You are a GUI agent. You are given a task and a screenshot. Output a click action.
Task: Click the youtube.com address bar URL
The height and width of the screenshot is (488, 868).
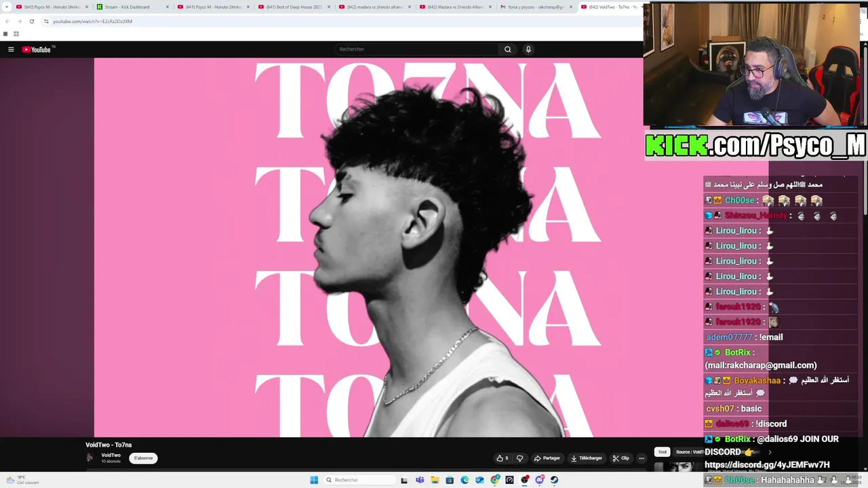click(92, 21)
